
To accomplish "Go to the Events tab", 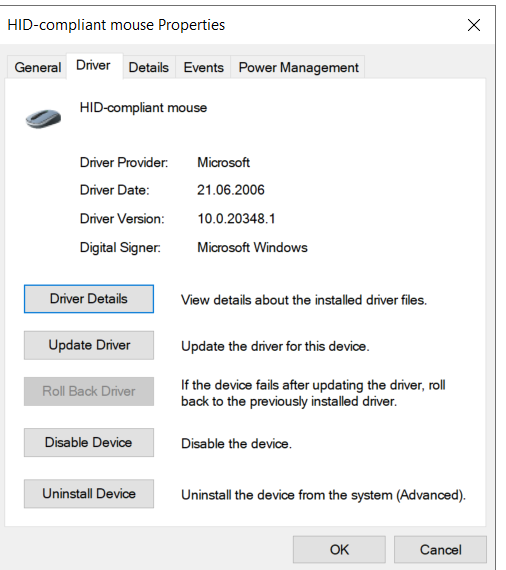I will (203, 67).
